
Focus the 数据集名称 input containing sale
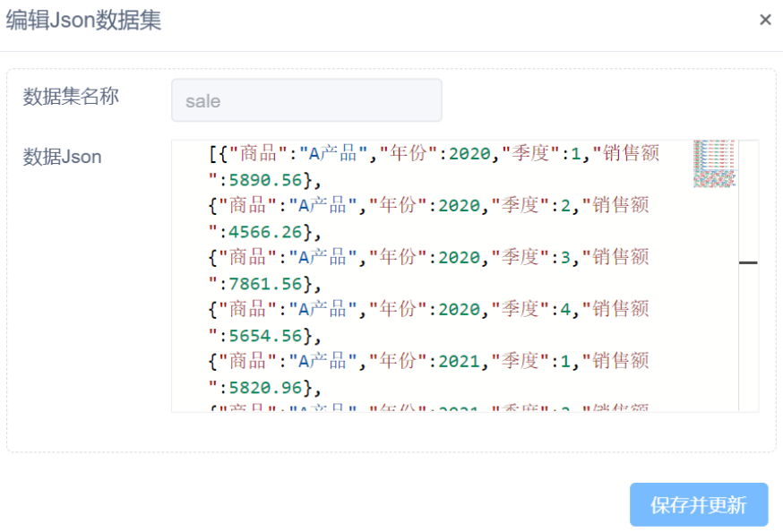pos(306,100)
